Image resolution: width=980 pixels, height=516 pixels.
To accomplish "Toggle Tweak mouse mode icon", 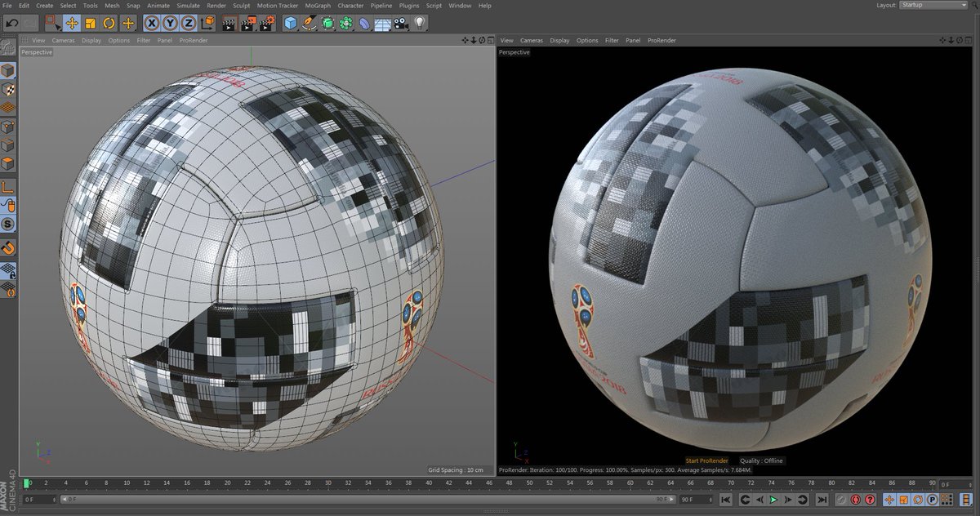I will pyautogui.click(x=8, y=205).
